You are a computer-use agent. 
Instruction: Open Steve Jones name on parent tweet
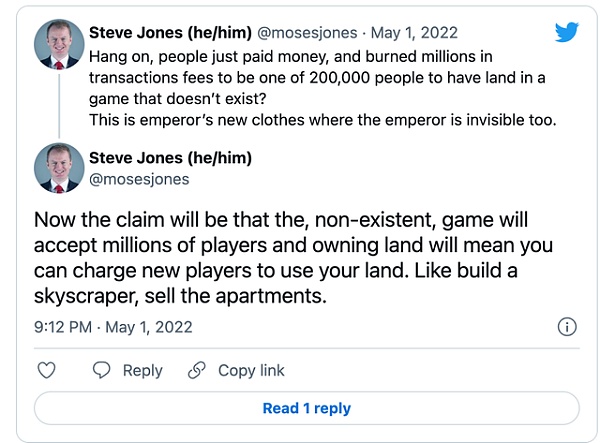170,33
